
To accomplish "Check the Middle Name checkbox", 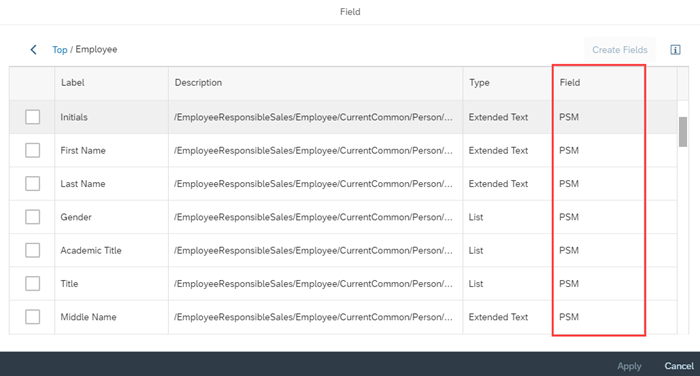I will tap(33, 317).
